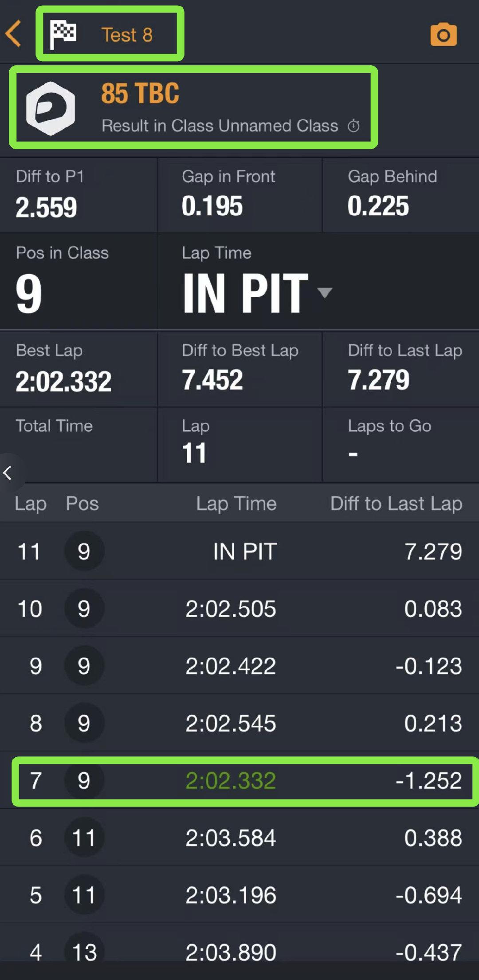Tap the checkered flag icon
Screen dimensions: 479x980
point(63,34)
